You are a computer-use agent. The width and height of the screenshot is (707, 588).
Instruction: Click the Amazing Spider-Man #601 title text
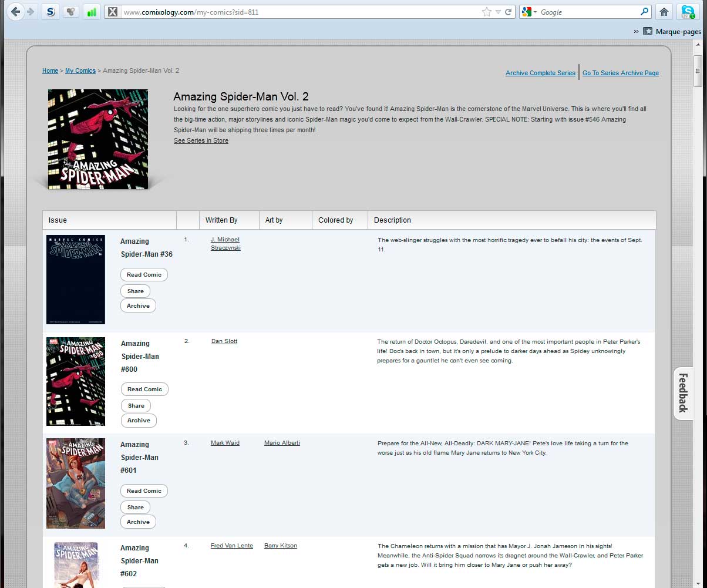(x=139, y=458)
